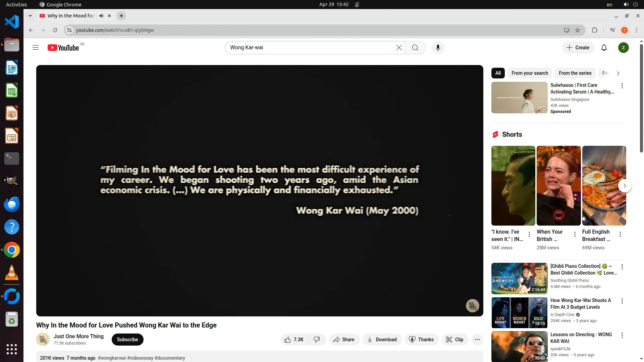Viewport: 644px width, 362px height.
Task: Click the voice search microphone icon
Action: coord(438,48)
